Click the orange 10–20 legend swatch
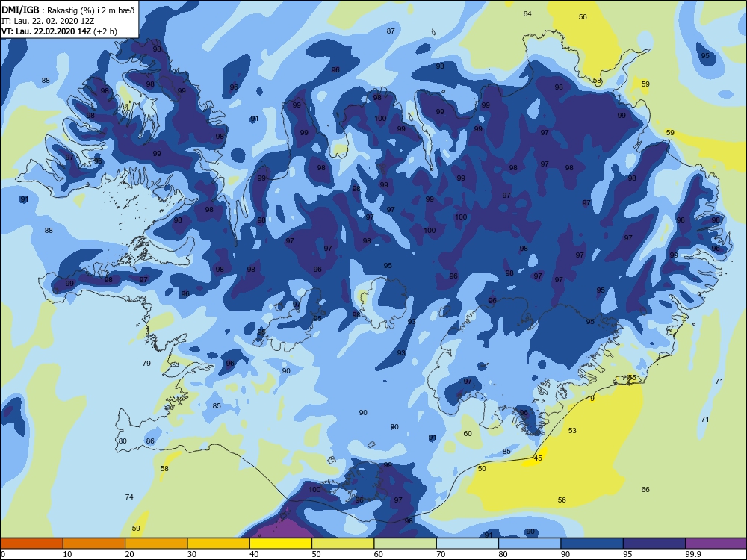This screenshot has height=560, width=747. [94, 544]
